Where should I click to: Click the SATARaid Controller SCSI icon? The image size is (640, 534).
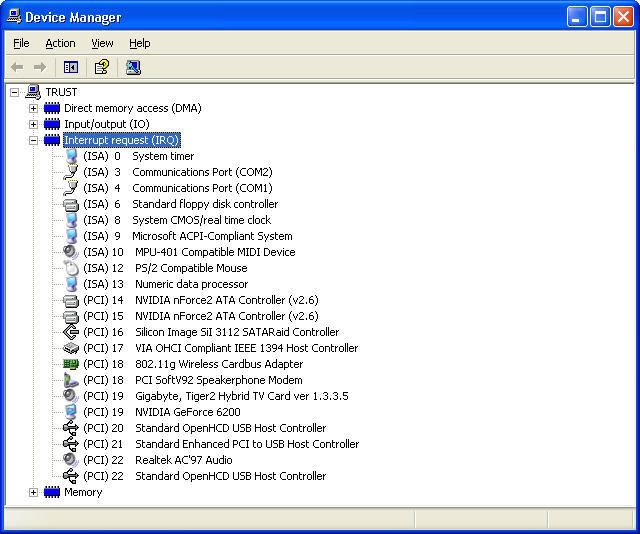[71, 332]
